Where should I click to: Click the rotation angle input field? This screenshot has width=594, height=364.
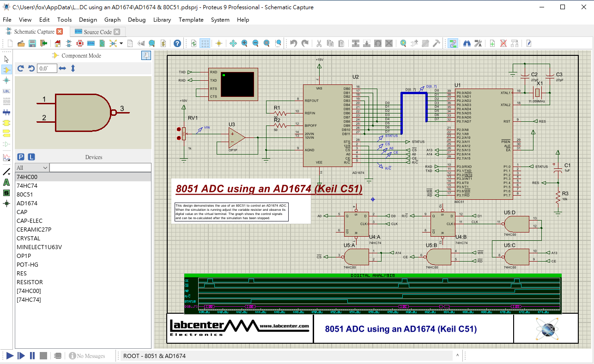point(47,68)
